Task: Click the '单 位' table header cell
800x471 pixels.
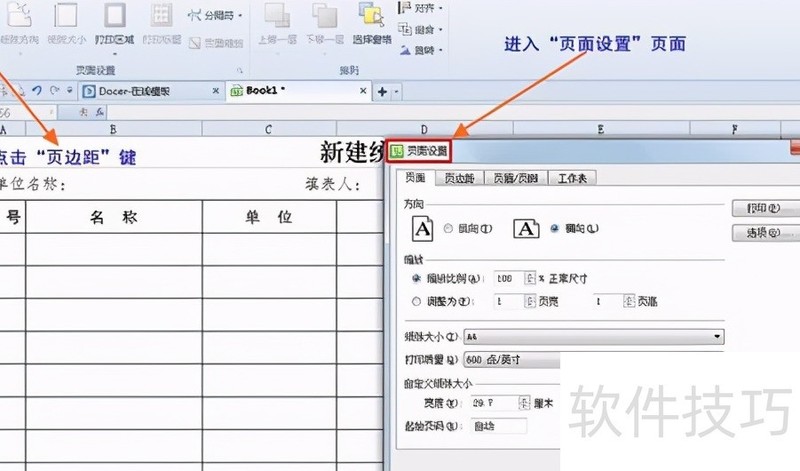Action: 269,217
